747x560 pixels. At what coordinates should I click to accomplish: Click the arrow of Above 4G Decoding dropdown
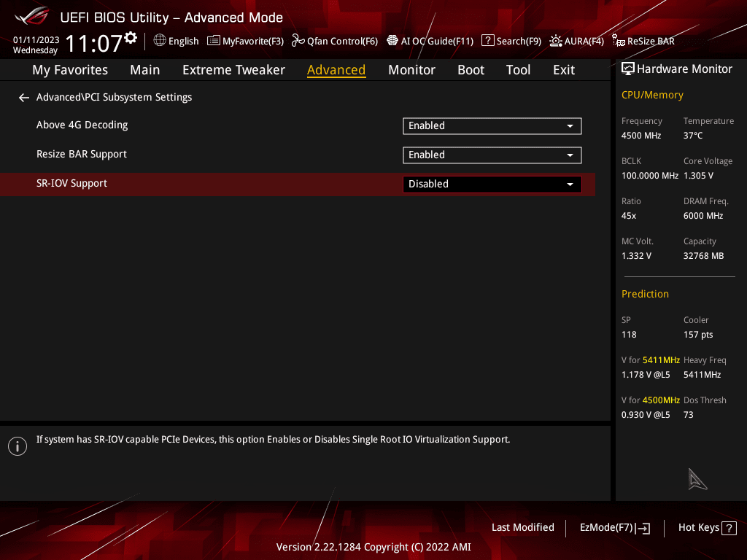(570, 126)
